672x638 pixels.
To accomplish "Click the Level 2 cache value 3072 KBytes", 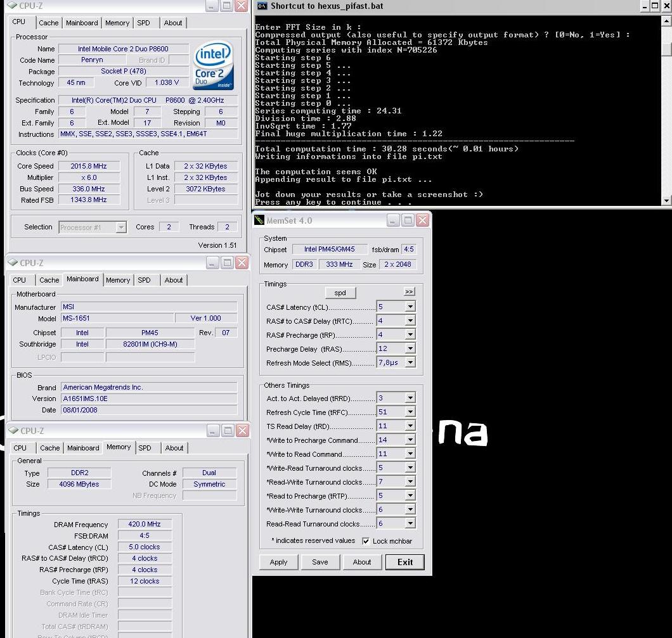I will tap(205, 189).
